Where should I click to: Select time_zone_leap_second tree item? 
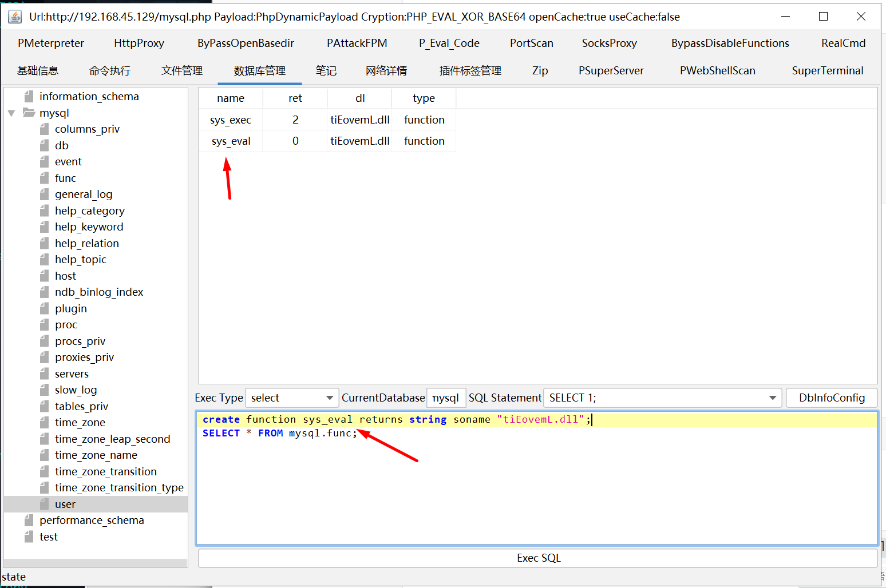pyautogui.click(x=113, y=439)
